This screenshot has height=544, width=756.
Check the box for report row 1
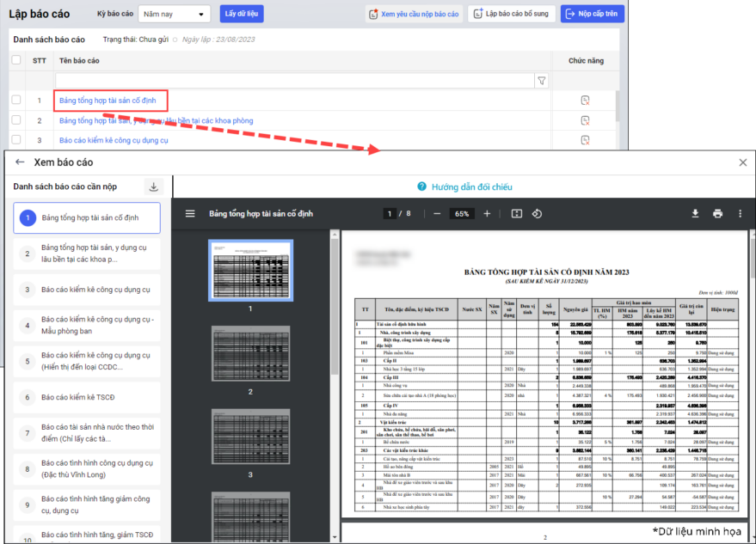[16, 101]
